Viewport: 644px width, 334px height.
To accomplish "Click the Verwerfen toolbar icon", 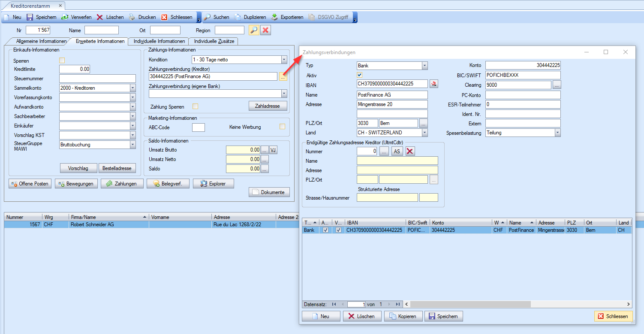I will point(65,17).
